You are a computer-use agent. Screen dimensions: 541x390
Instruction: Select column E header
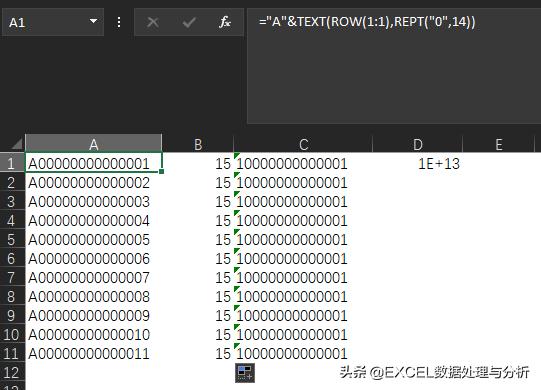click(x=499, y=144)
